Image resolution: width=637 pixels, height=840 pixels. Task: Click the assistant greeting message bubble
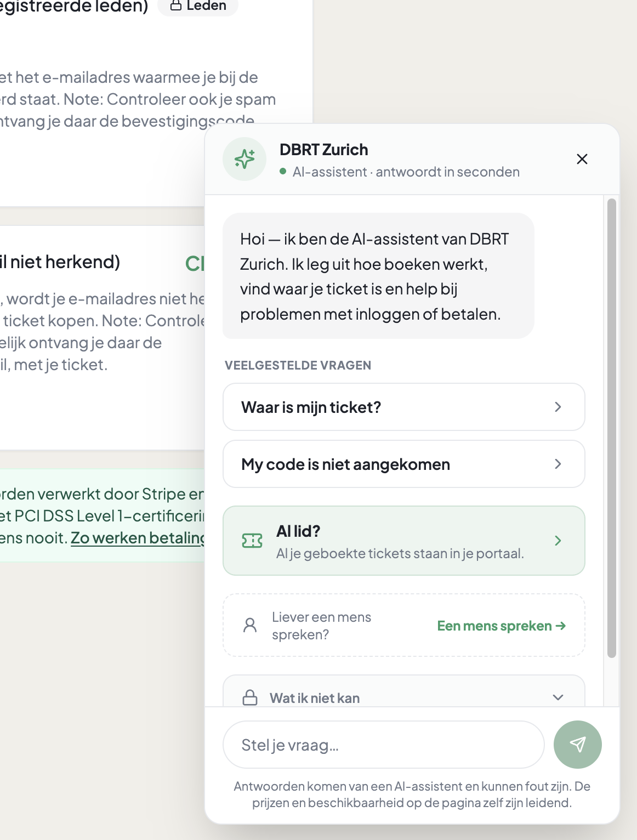[x=378, y=276]
